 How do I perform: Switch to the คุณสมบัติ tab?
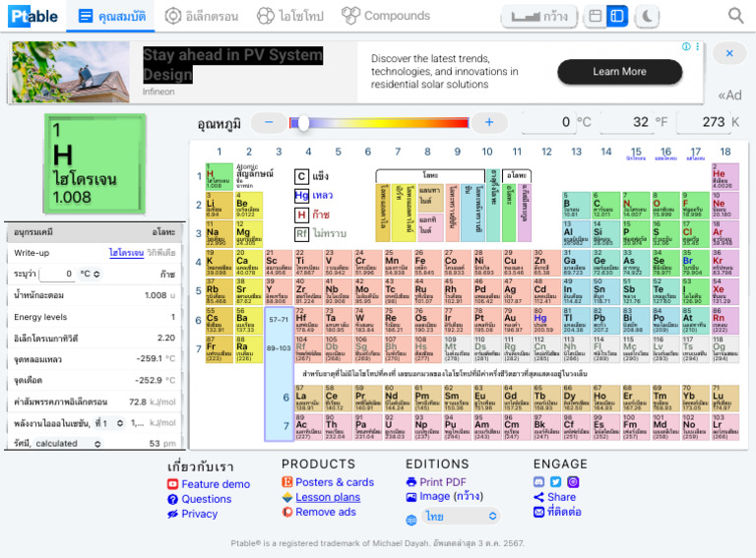111,17
